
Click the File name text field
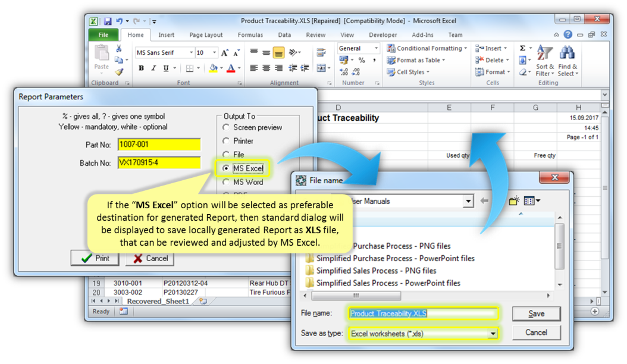[423, 313]
